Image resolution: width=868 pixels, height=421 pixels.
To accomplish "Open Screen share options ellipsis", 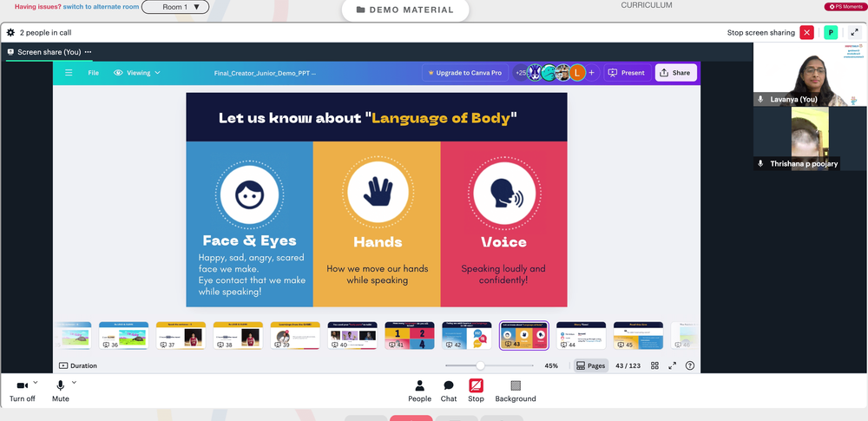I will pyautogui.click(x=88, y=52).
